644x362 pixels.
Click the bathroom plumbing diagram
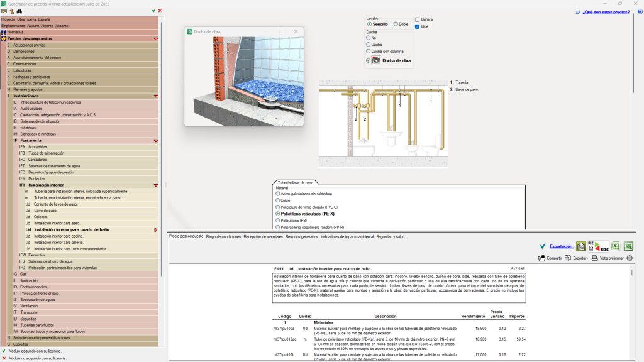pyautogui.click(x=383, y=124)
